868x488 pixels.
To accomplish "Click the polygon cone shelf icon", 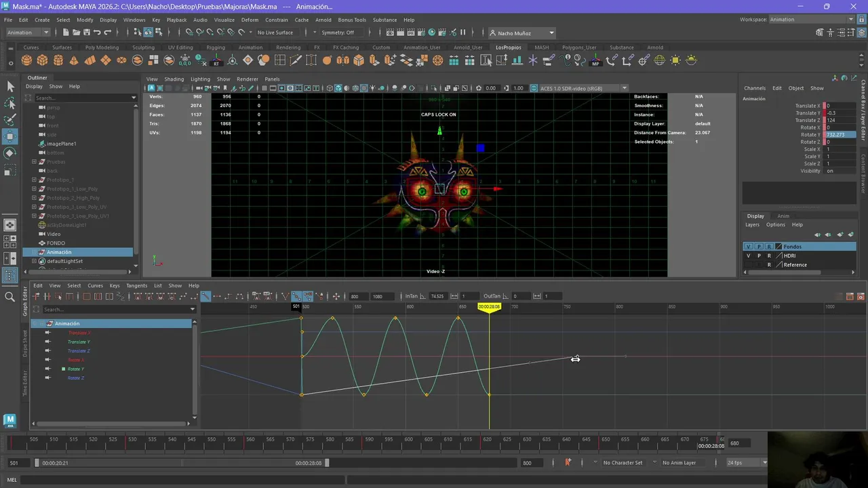I will (x=74, y=60).
